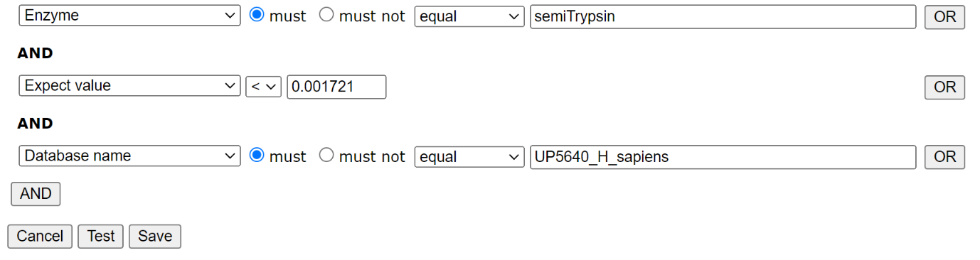980x260 pixels.
Task: Click the Cancel button
Action: [x=40, y=237]
